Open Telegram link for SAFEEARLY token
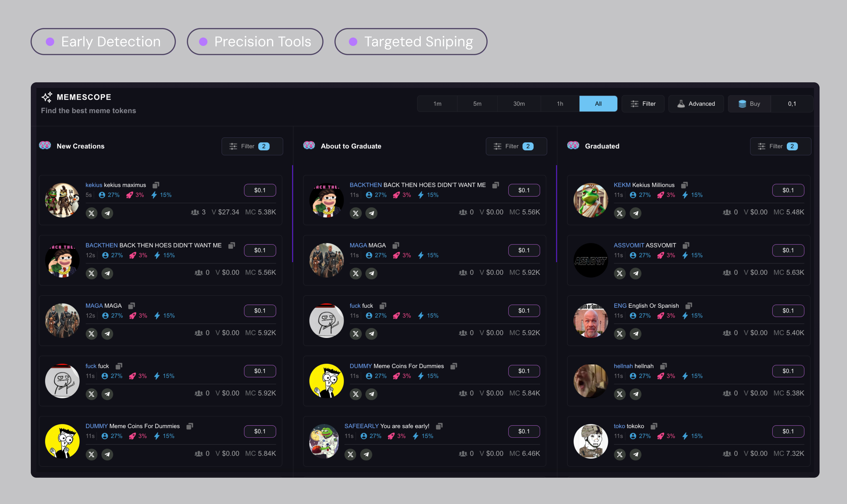847x504 pixels. point(366,454)
